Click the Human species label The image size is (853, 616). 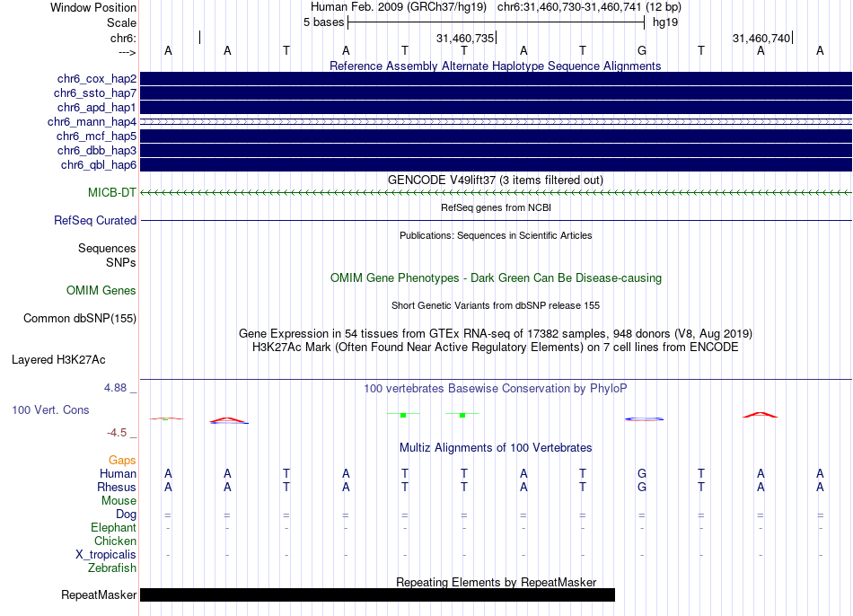[118, 474]
